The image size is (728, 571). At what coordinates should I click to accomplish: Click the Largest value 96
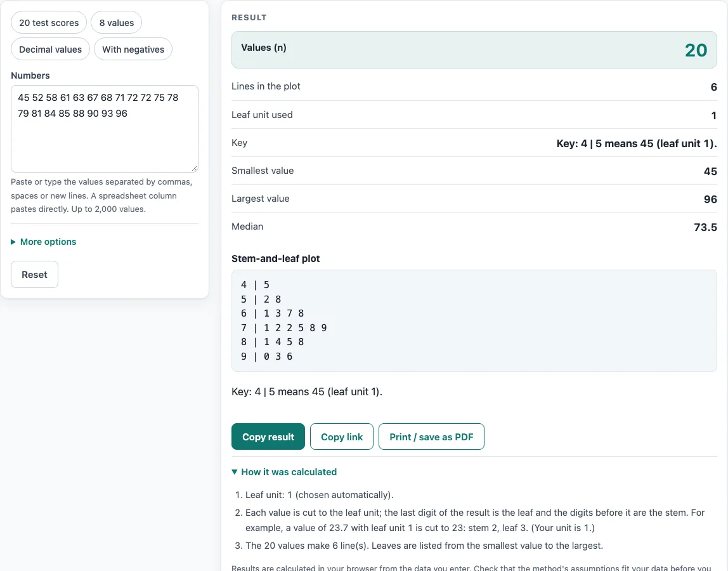pos(710,199)
